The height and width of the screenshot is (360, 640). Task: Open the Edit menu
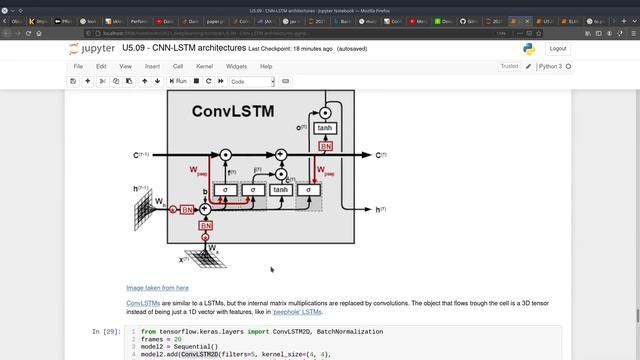(101, 66)
